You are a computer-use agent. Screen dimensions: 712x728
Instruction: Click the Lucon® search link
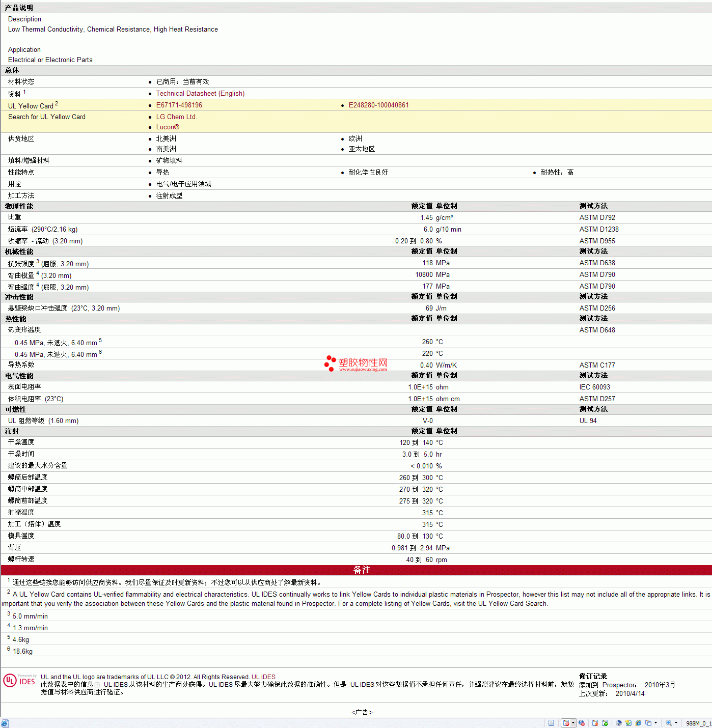pos(168,127)
